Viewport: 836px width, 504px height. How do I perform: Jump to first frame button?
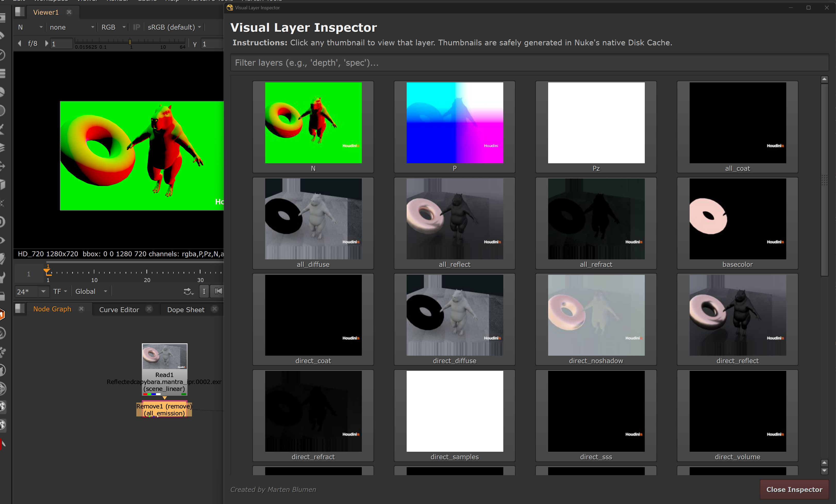[x=218, y=291]
